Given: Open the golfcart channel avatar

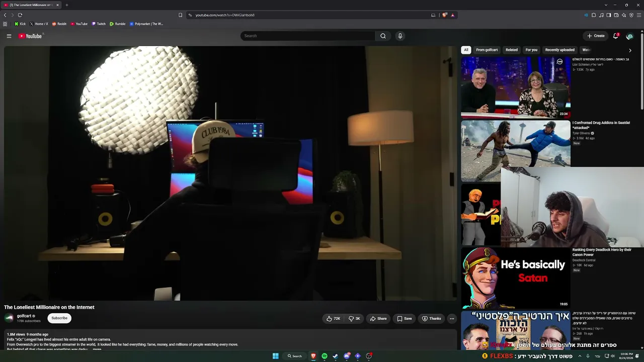Looking at the screenshot, I should [9, 318].
